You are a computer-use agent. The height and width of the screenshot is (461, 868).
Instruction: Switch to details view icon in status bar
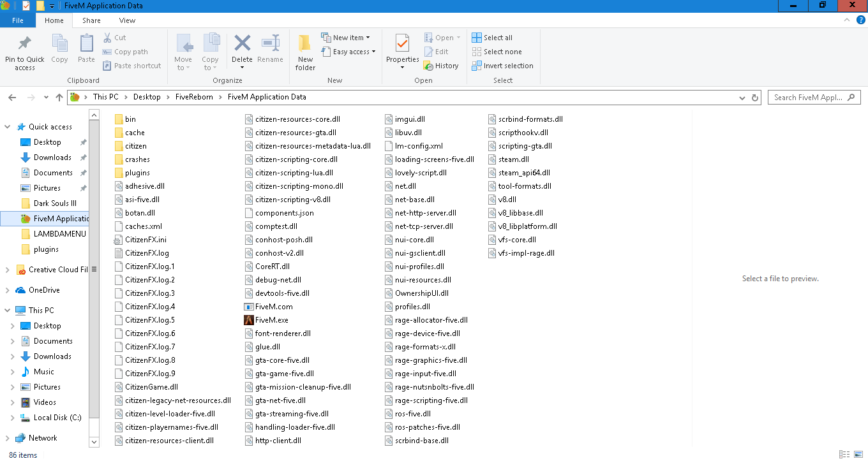coord(844,455)
